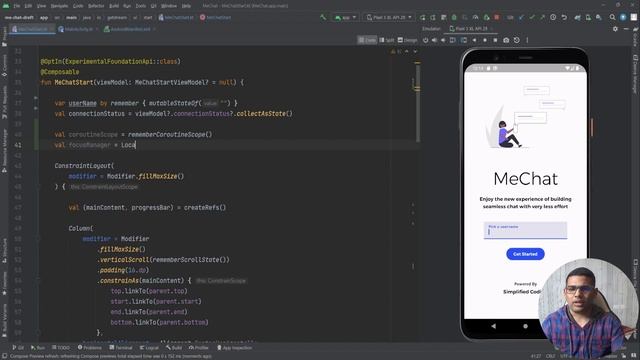The image size is (640, 360).
Task: Open the Git menu in menu bar
Action: click(153, 6)
